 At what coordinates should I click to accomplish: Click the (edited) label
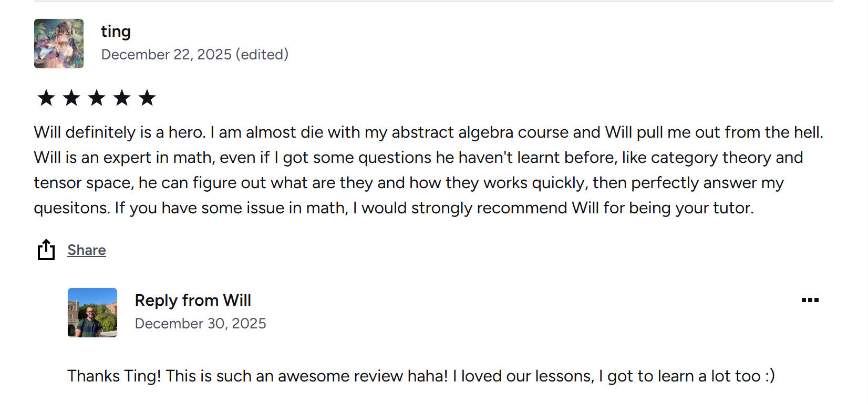tap(262, 55)
